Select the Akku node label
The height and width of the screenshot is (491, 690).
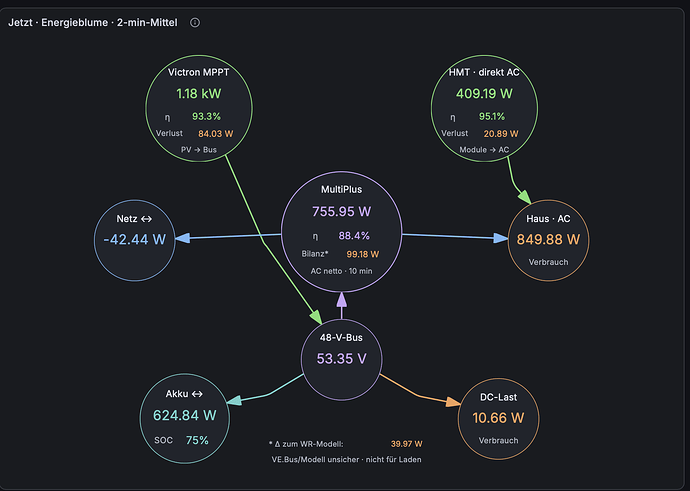pyautogui.click(x=184, y=394)
